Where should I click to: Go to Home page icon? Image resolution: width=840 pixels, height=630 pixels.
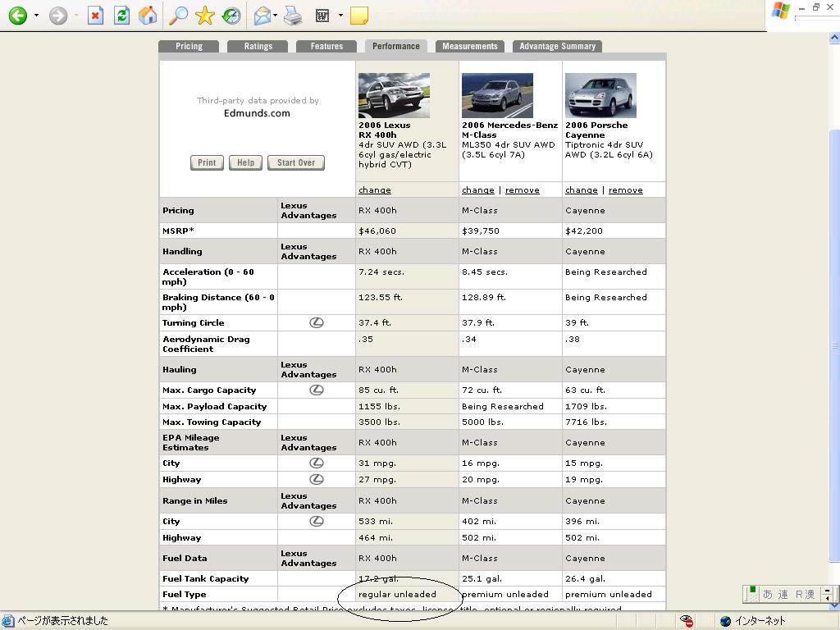tap(148, 16)
